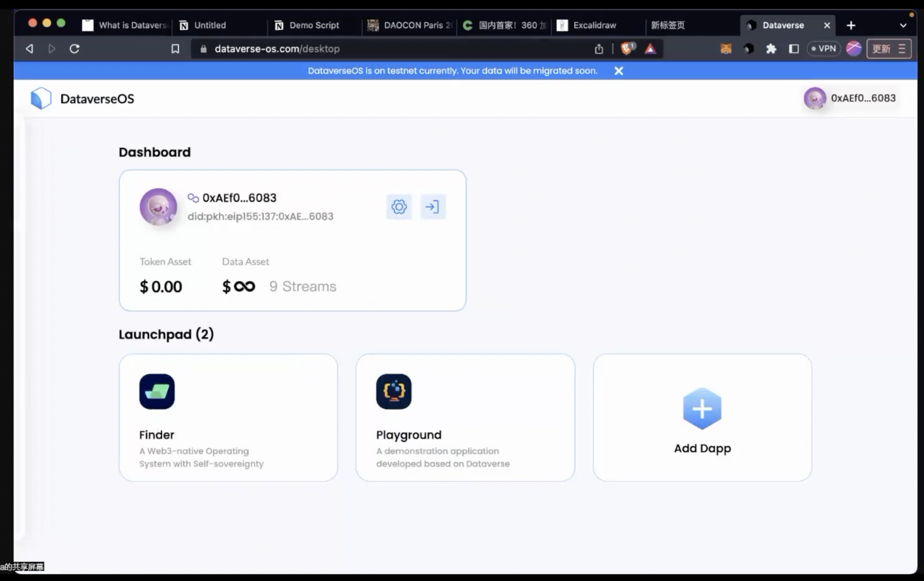Click the Brave Rewards triangle icon

coord(651,49)
